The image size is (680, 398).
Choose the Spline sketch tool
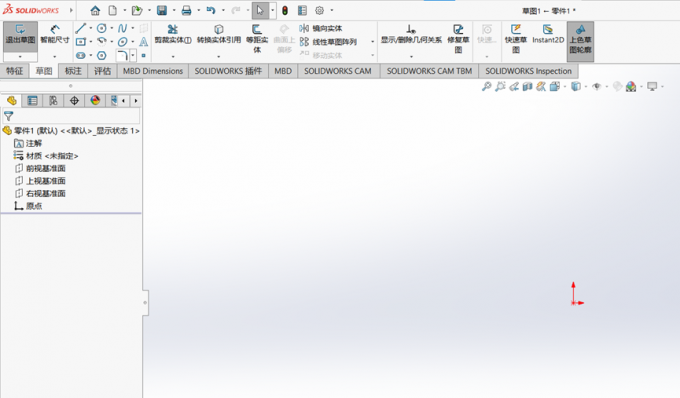[122, 29]
